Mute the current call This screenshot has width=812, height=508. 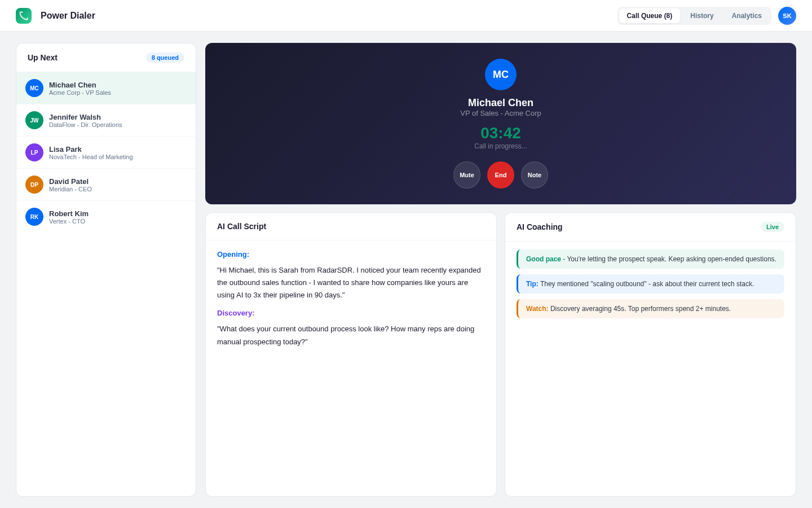tap(467, 175)
